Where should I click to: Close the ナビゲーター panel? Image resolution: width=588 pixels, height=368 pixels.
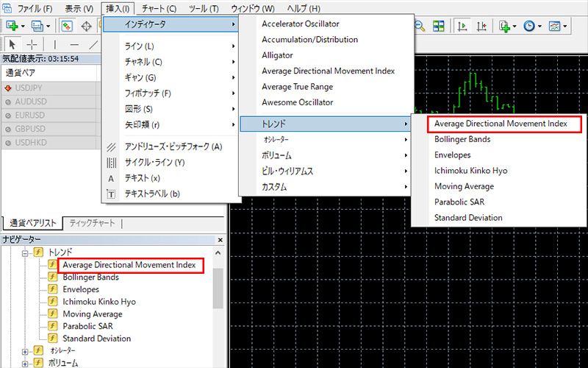coord(219,240)
